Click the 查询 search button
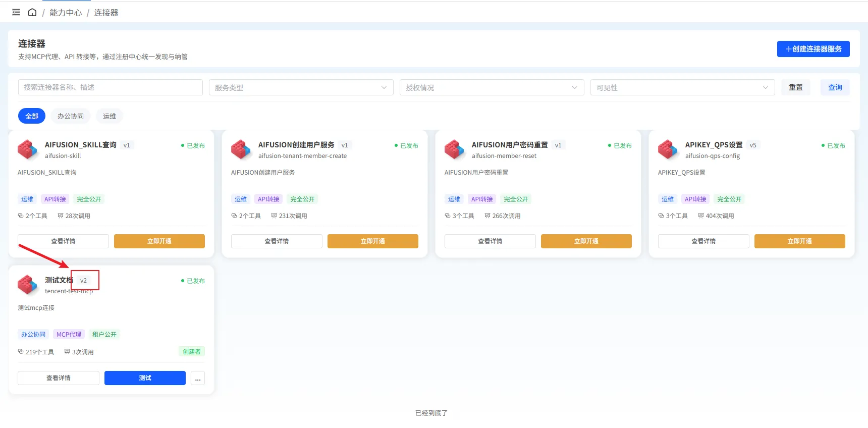Screen dimensions: 868x428 coord(835,87)
